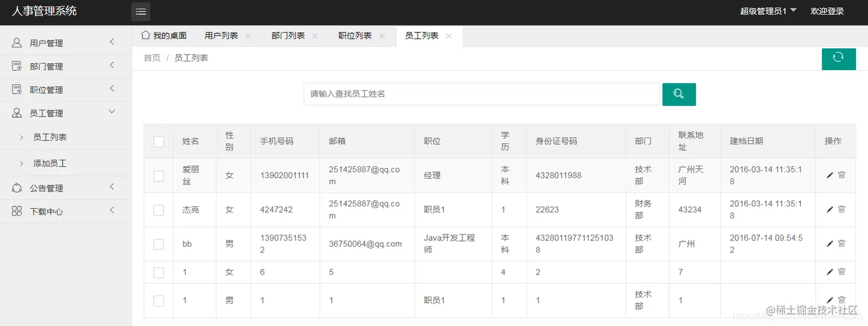Expand 部门管理 menu chevron
The height and width of the screenshot is (326, 868).
[x=112, y=65]
